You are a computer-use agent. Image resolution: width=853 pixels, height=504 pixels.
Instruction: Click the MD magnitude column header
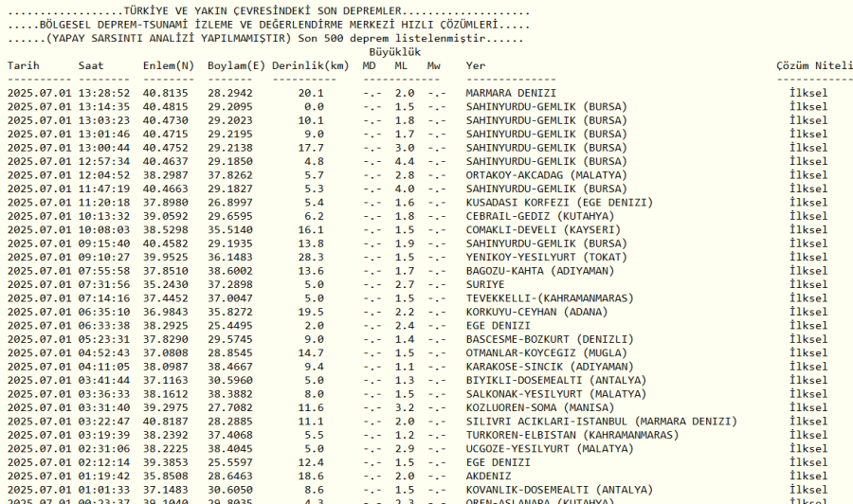(x=369, y=65)
